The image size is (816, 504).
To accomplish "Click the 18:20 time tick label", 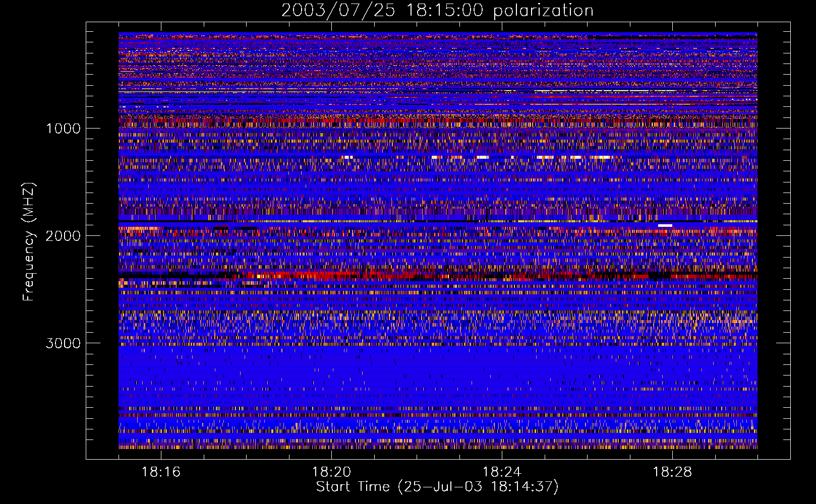I will [331, 472].
